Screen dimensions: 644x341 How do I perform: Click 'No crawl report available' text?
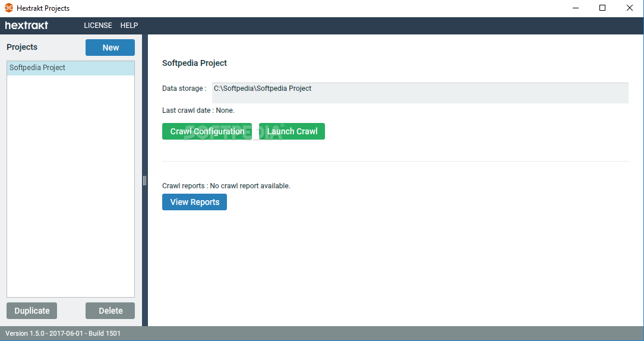pyautogui.click(x=250, y=186)
